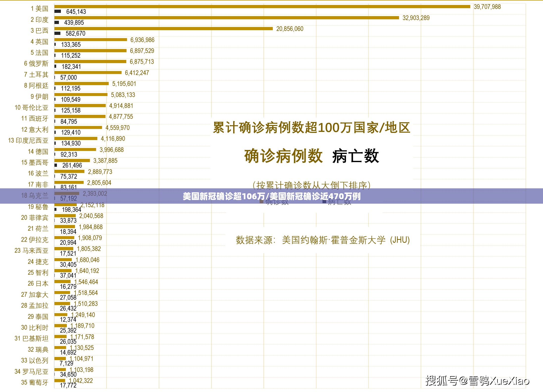Click the death count 261,496
Screen dimensions: 543x392
tap(72, 165)
